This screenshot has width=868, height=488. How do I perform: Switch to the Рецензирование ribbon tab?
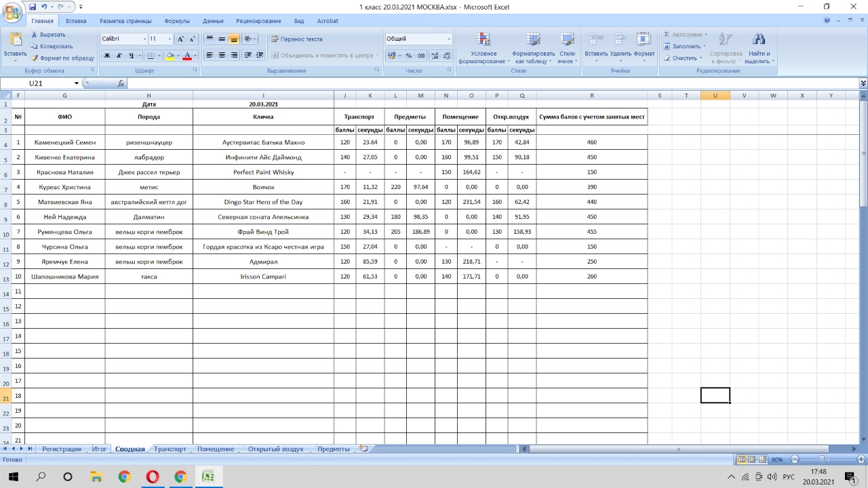(x=259, y=21)
